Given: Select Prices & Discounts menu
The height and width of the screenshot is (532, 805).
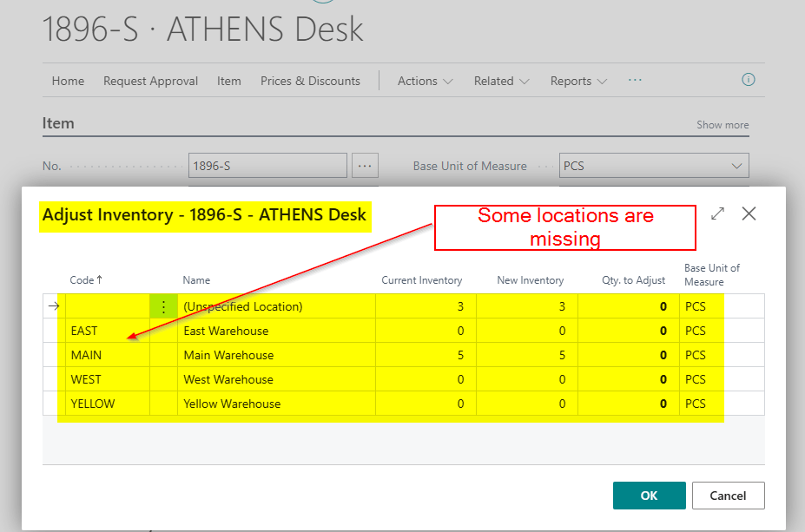Looking at the screenshot, I should (x=310, y=81).
